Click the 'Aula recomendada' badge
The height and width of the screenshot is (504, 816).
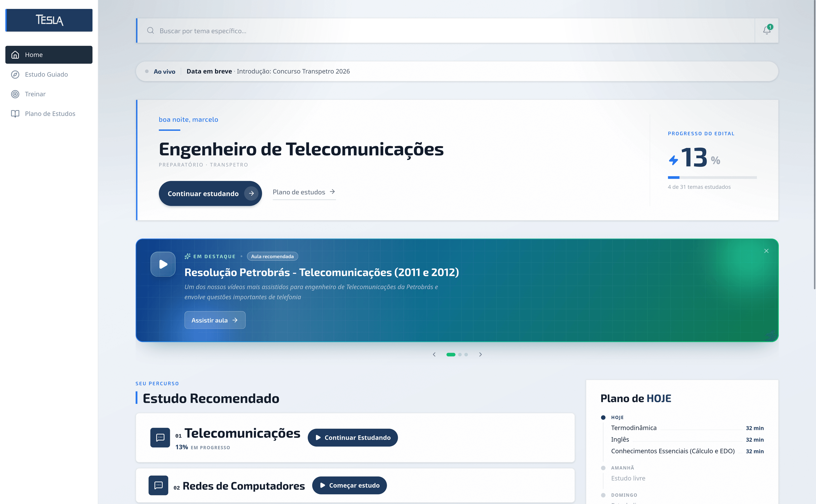click(272, 256)
